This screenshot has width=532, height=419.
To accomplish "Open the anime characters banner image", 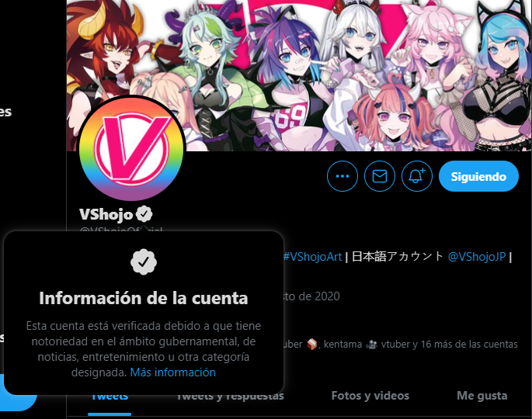I will pos(299,75).
